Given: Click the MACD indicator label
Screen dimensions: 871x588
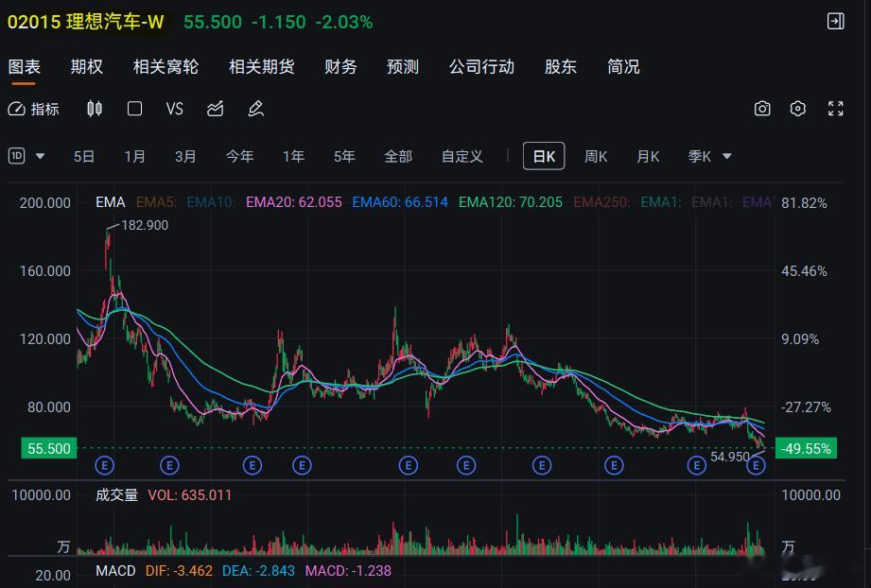Looking at the screenshot, I should (x=115, y=570).
